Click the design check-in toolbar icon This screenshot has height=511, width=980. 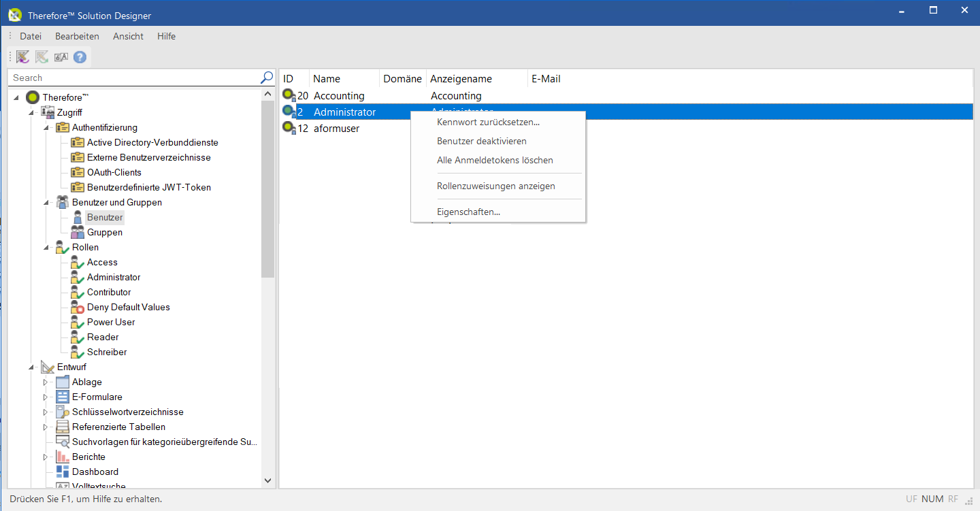coord(42,56)
